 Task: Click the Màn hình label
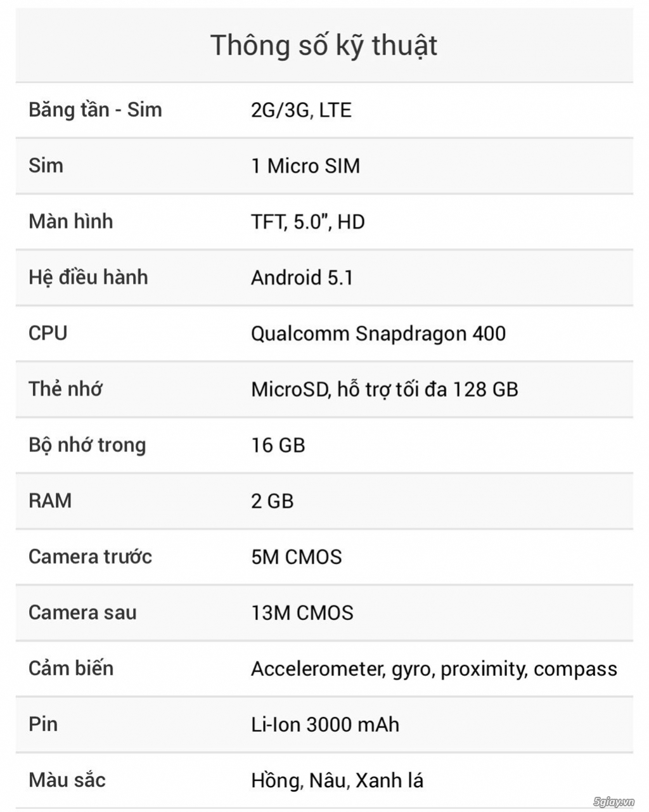71,221
